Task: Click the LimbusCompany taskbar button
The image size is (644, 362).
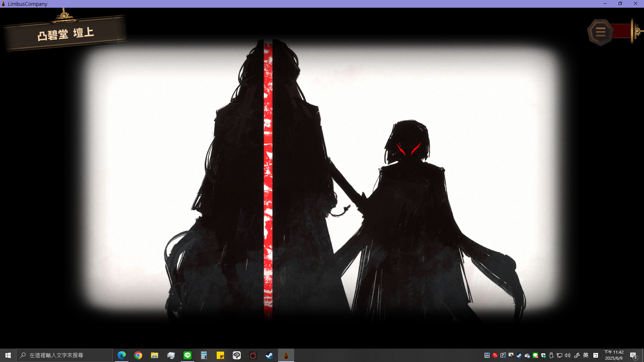Action: [286, 355]
